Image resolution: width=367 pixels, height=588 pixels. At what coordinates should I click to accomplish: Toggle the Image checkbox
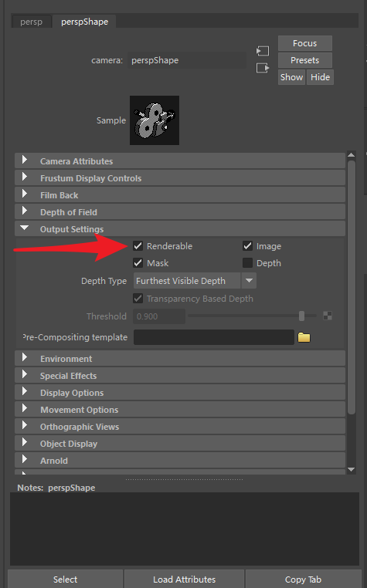tap(247, 246)
